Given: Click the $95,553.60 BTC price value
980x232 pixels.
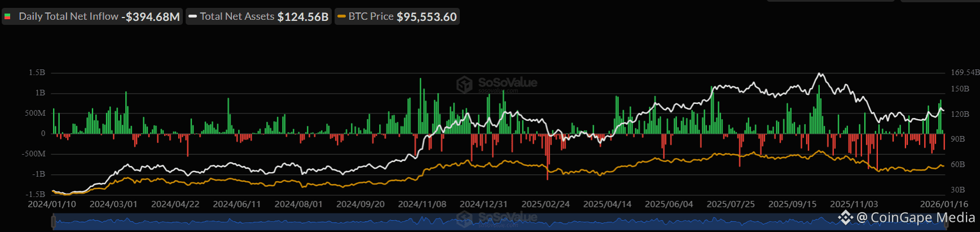Looking at the screenshot, I should (x=427, y=16).
